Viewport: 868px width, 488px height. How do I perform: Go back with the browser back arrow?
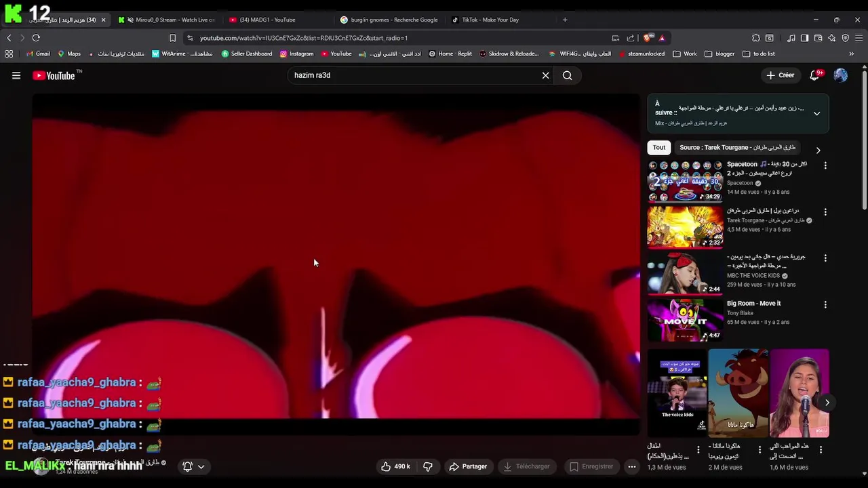pyautogui.click(x=9, y=38)
